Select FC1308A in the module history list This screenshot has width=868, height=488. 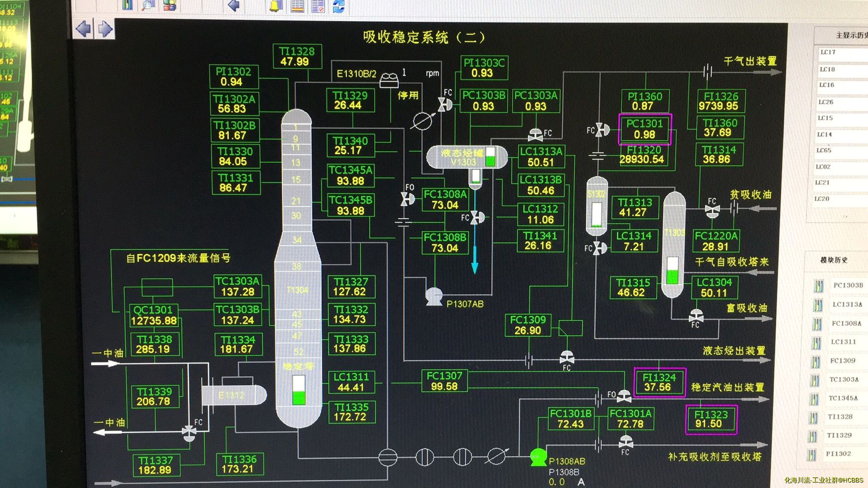(847, 323)
